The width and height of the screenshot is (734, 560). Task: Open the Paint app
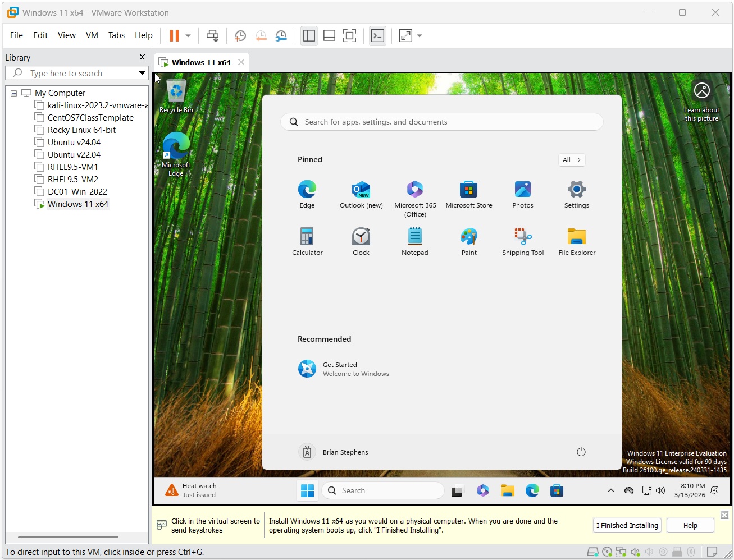pos(469,241)
